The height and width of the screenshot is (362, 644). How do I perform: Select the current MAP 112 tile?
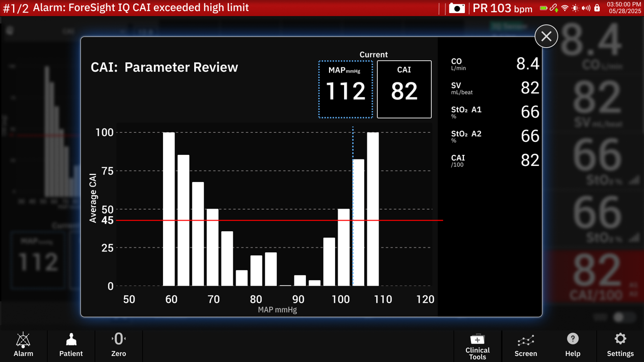click(x=346, y=89)
